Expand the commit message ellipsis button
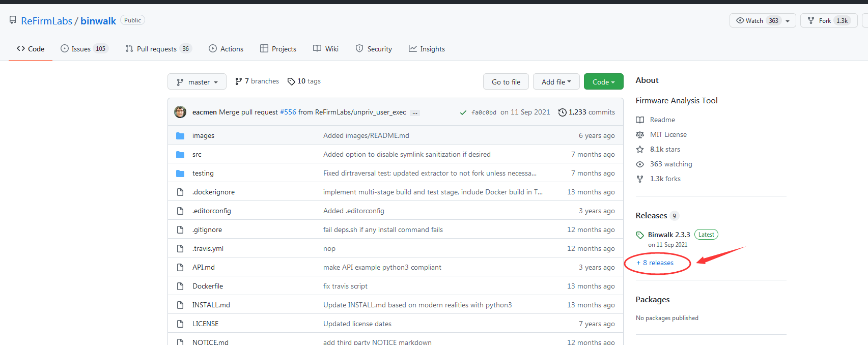 pos(415,113)
